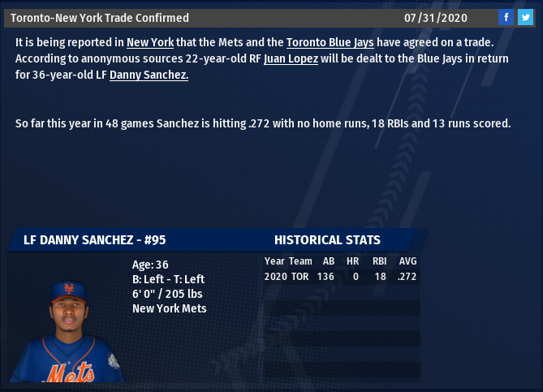Screen dimensions: 543x392
Task: Click the New York Mets team text
Action: (x=170, y=308)
